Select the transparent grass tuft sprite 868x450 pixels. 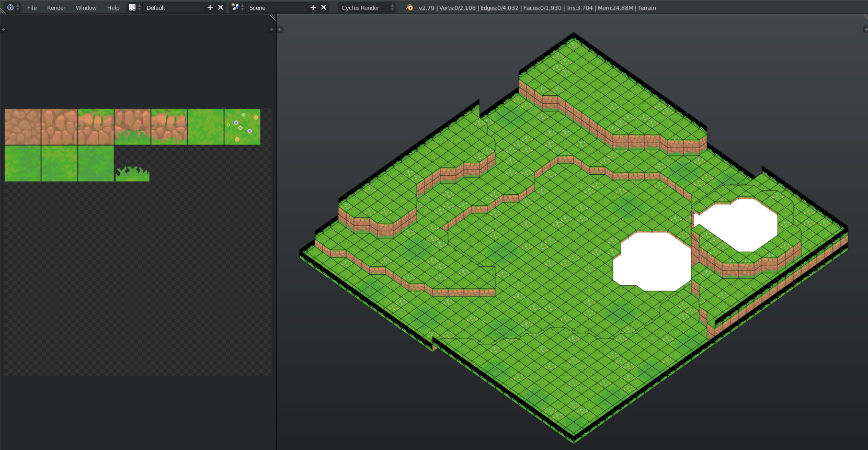[x=133, y=174]
